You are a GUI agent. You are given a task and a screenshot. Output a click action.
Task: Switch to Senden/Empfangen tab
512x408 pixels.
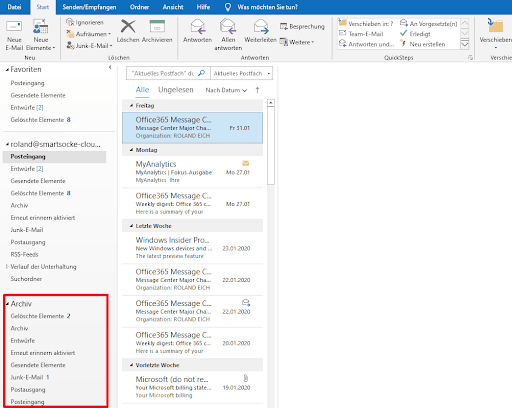(x=89, y=7)
